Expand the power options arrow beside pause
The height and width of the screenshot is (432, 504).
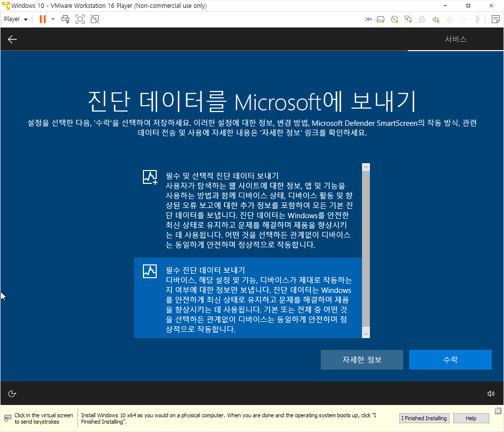[x=53, y=19]
